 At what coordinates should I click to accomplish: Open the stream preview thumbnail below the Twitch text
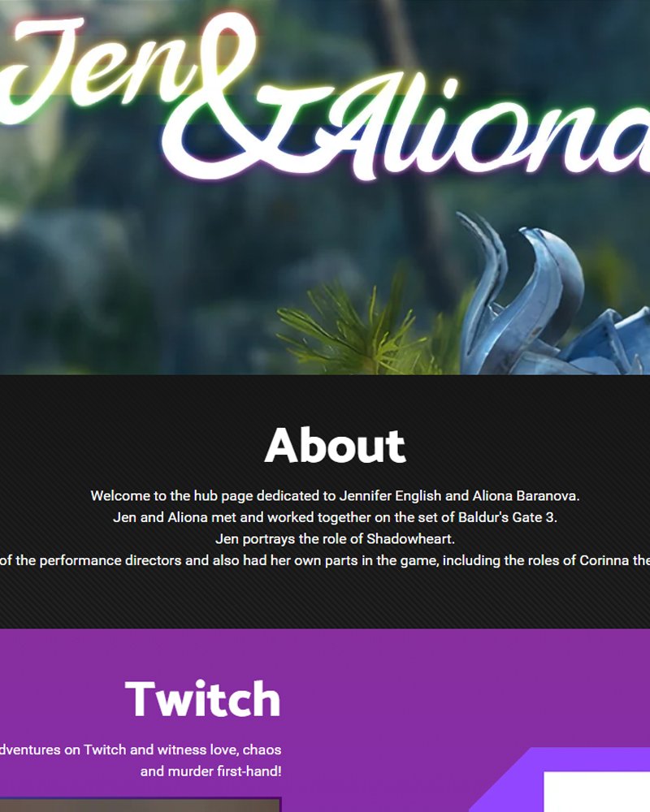(140, 805)
